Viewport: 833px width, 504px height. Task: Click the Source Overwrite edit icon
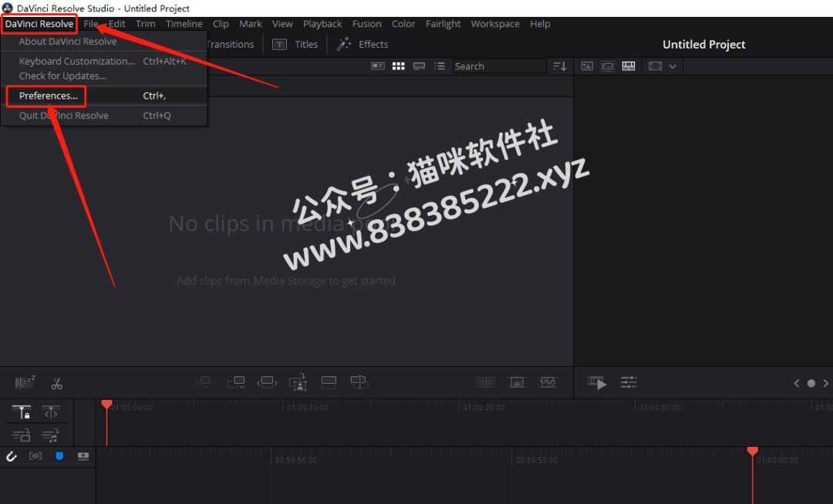(359, 382)
